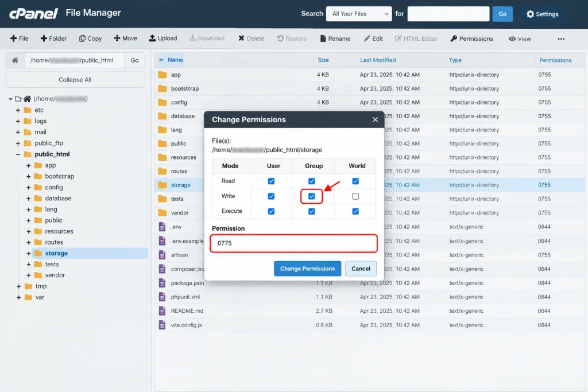
Task: Click the README.md file icon
Action: coord(162,311)
